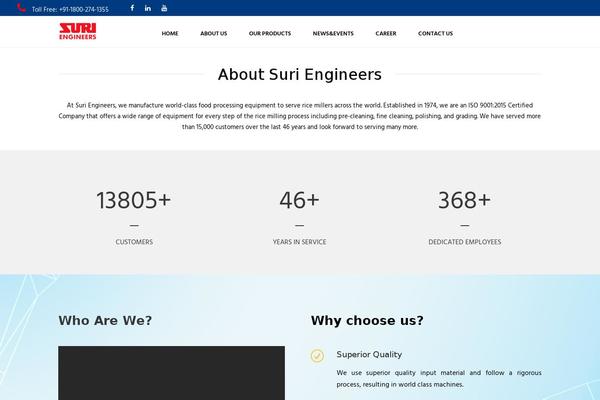This screenshot has height=400, width=600.
Task: Click the DEDICATED EMPLOYEES label
Action: pyautogui.click(x=465, y=242)
